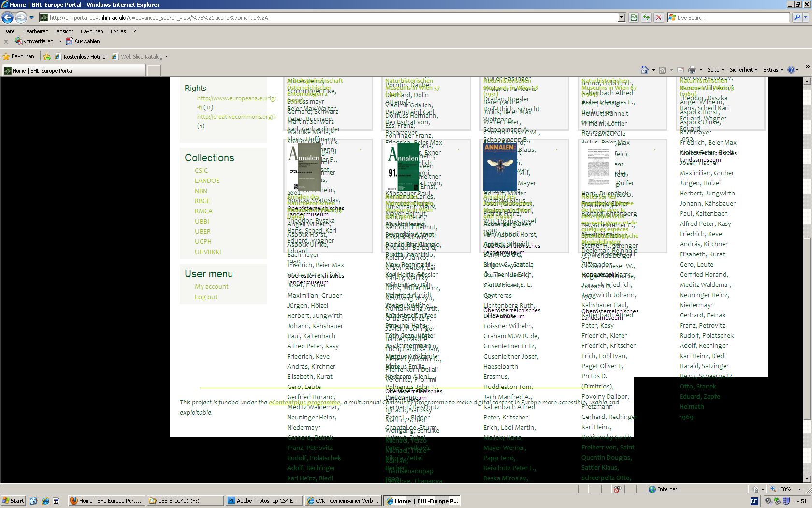Image resolution: width=812 pixels, height=508 pixels.
Task: Follow the eContentplus programme link
Action: coord(304,402)
